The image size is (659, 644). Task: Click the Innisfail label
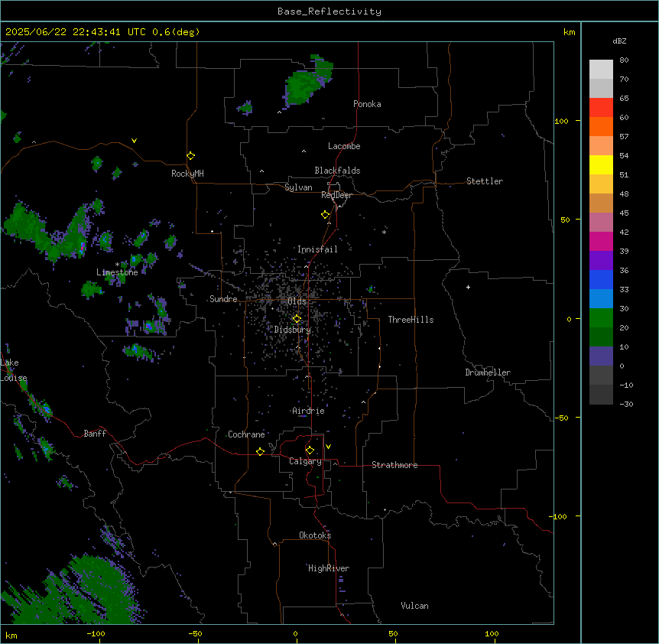[317, 249]
